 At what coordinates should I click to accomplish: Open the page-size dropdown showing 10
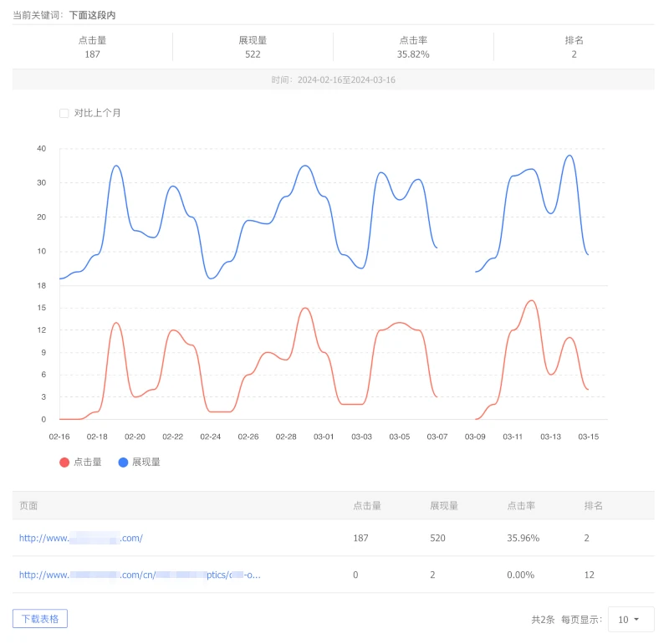tap(631, 619)
